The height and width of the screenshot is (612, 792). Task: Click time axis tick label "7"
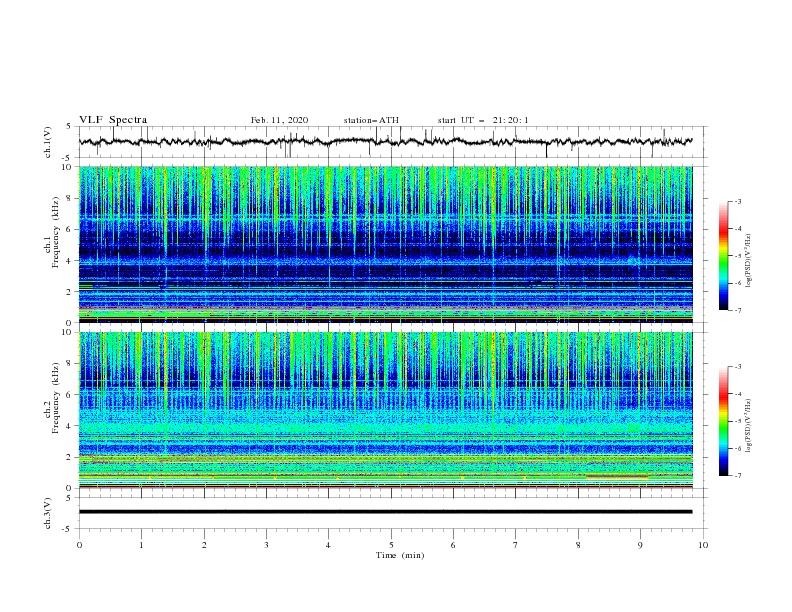[x=515, y=545]
